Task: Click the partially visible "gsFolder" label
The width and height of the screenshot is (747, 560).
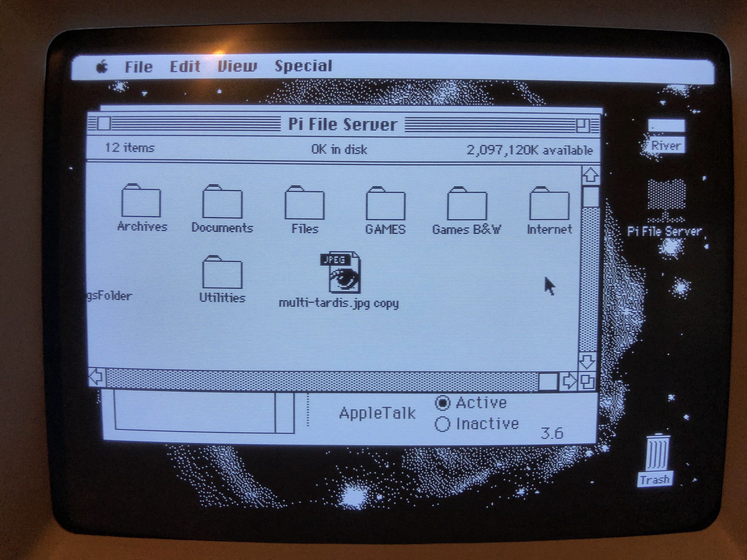Action: [x=109, y=296]
